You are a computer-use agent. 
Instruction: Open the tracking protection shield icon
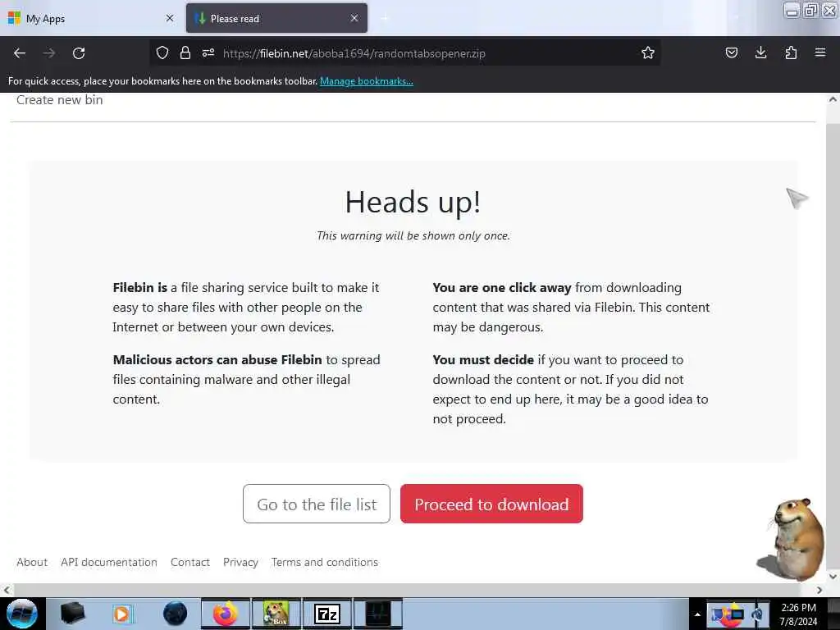click(162, 53)
